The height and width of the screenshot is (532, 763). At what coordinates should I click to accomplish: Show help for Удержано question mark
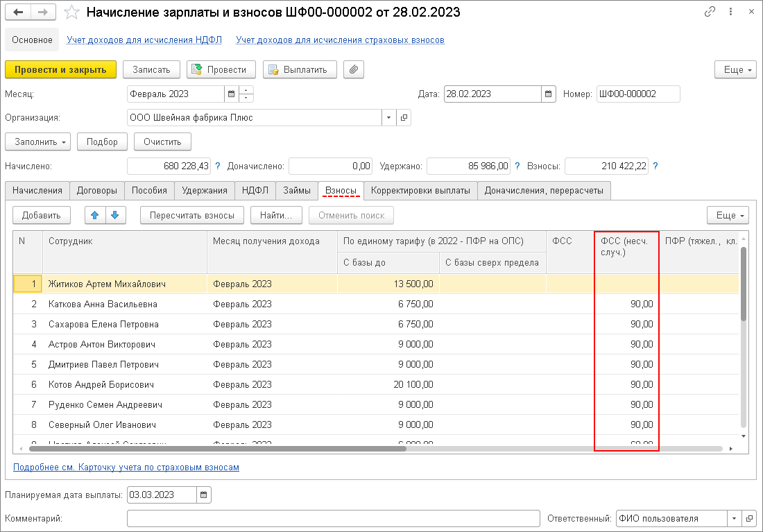517,166
